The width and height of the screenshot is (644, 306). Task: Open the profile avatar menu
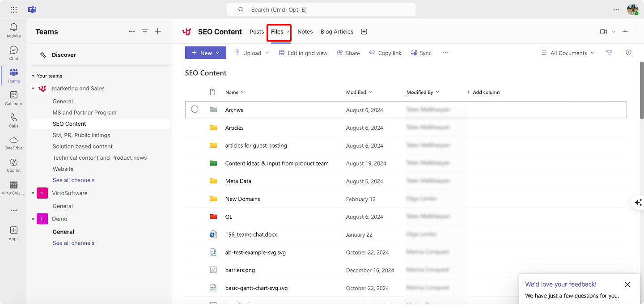632,9
